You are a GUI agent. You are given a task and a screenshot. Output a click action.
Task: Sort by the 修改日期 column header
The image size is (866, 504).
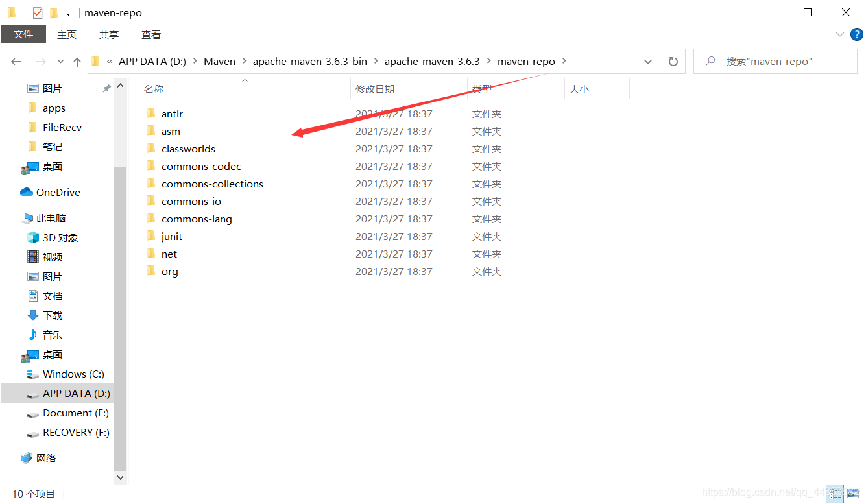tap(375, 89)
